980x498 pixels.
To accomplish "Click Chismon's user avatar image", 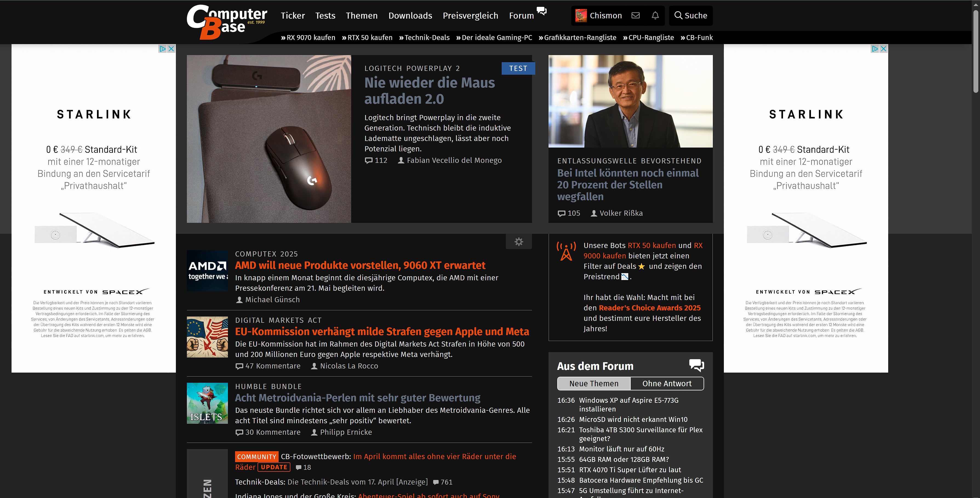I will tap(581, 16).
